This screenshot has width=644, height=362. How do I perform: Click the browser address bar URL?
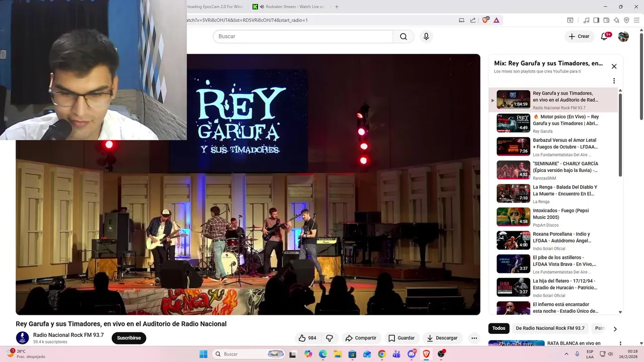[247, 20]
